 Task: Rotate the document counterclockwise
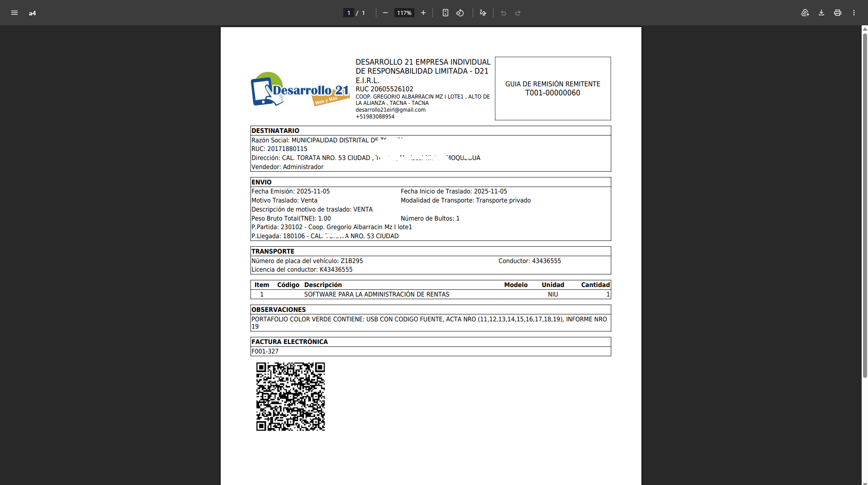(x=460, y=13)
